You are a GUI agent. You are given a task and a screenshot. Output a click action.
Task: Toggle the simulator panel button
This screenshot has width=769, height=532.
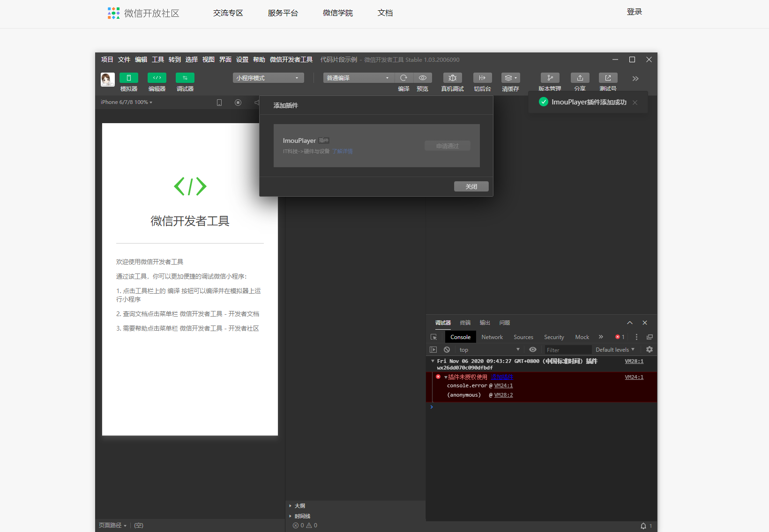click(x=129, y=78)
